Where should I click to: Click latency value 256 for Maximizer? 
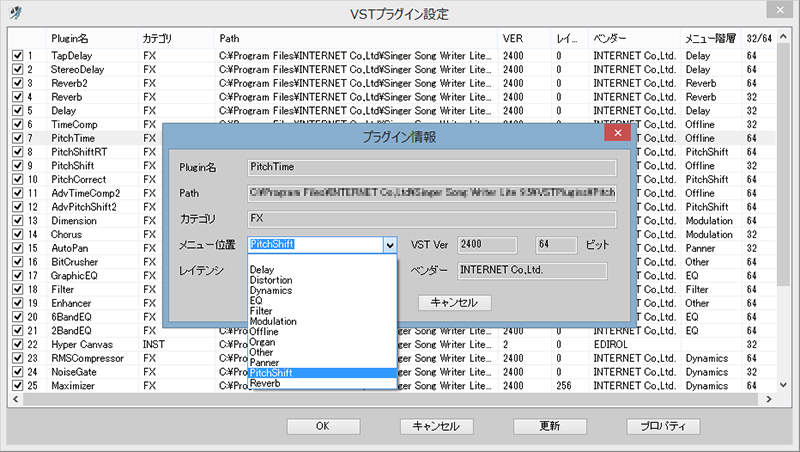(564, 386)
